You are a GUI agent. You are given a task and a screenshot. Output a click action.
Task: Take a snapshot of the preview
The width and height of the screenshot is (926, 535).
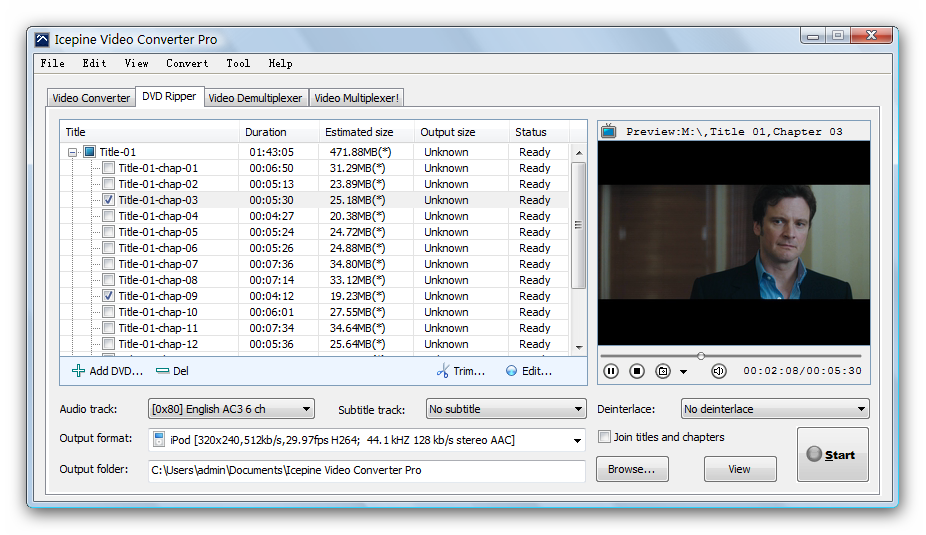tap(663, 371)
